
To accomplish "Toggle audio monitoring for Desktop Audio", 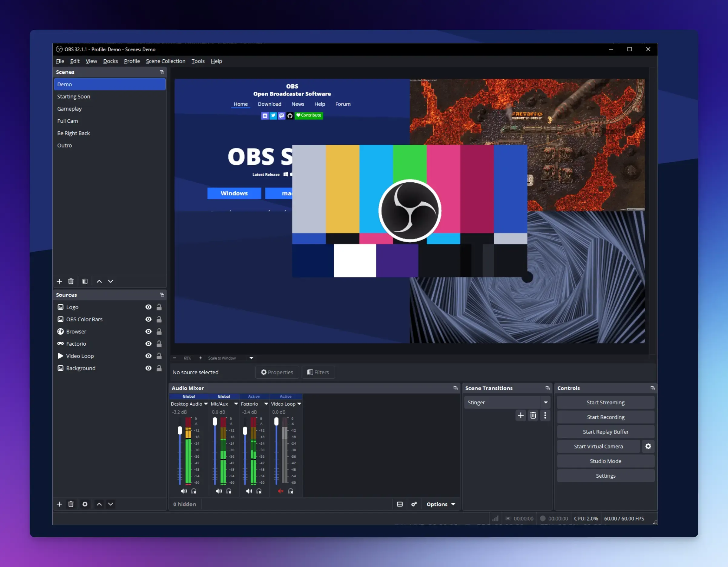I will [194, 491].
